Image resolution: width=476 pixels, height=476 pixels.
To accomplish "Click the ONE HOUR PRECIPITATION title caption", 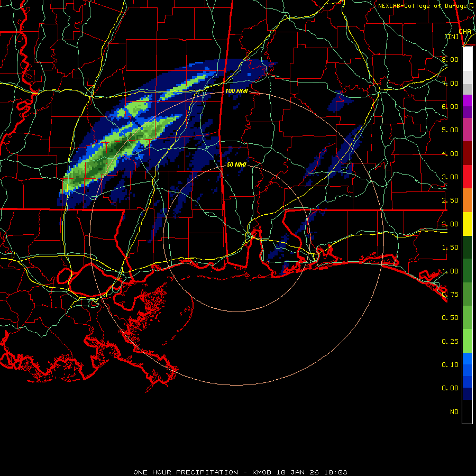I will coord(240,472).
